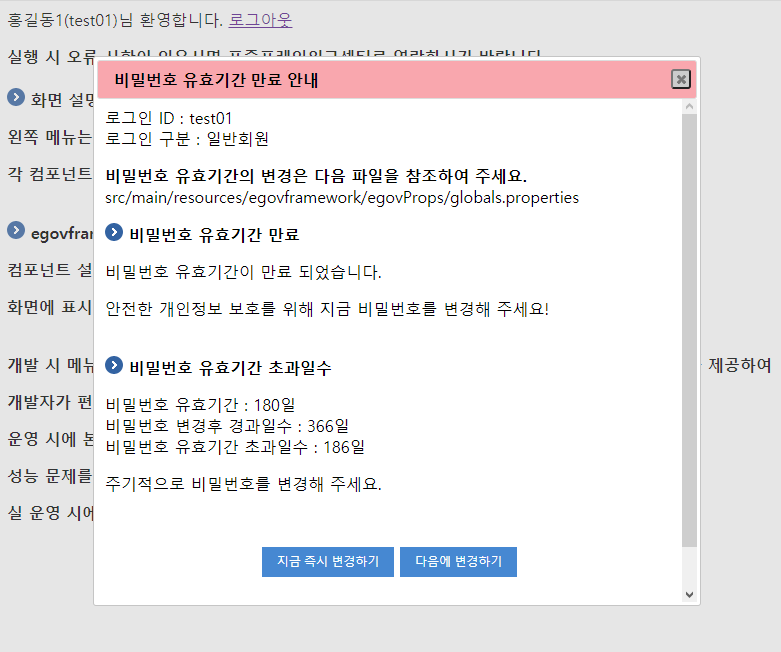Screen dimensions: 781x652
Task: Choose the 다음에 변경하기 button
Action: click(458, 562)
